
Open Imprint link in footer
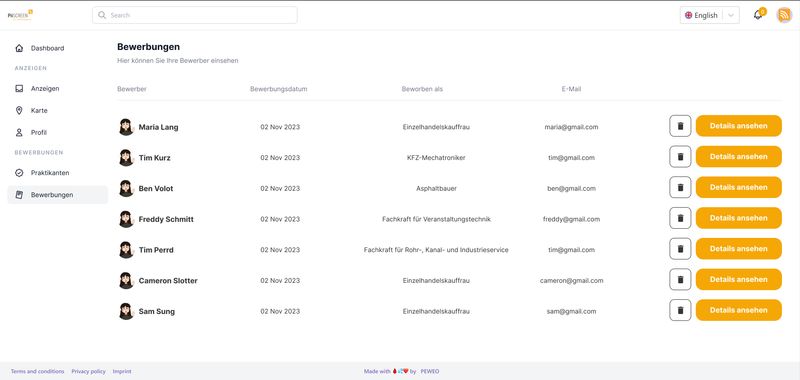coord(122,371)
